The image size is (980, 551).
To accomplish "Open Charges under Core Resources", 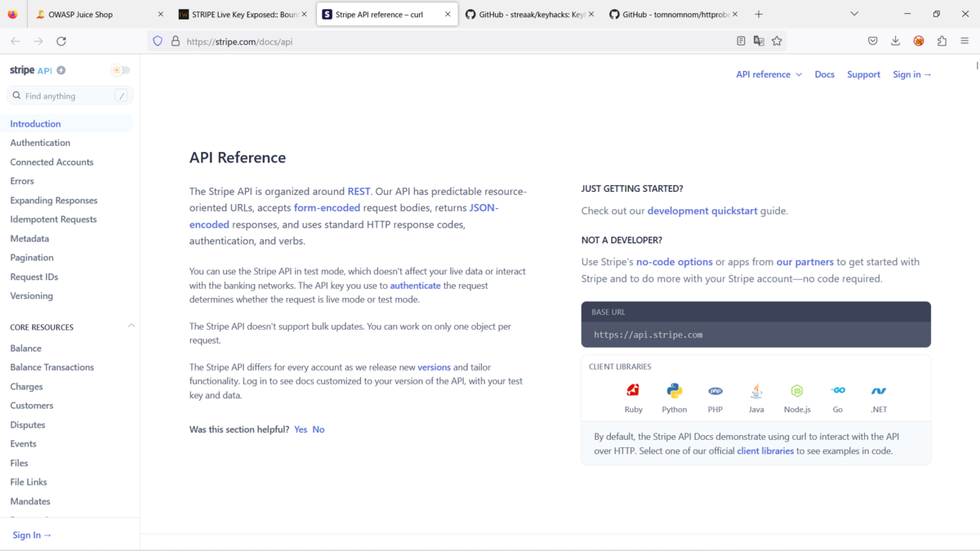I will [x=26, y=386].
